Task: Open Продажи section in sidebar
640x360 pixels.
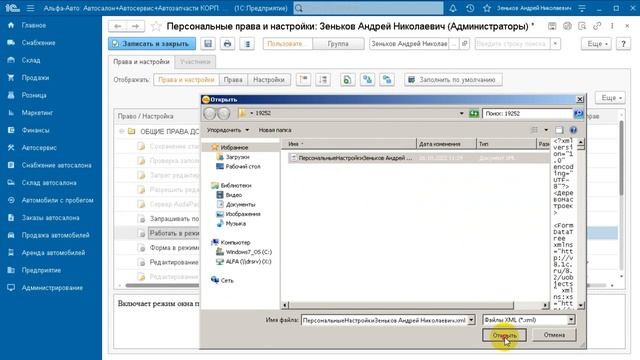Action: pos(35,78)
